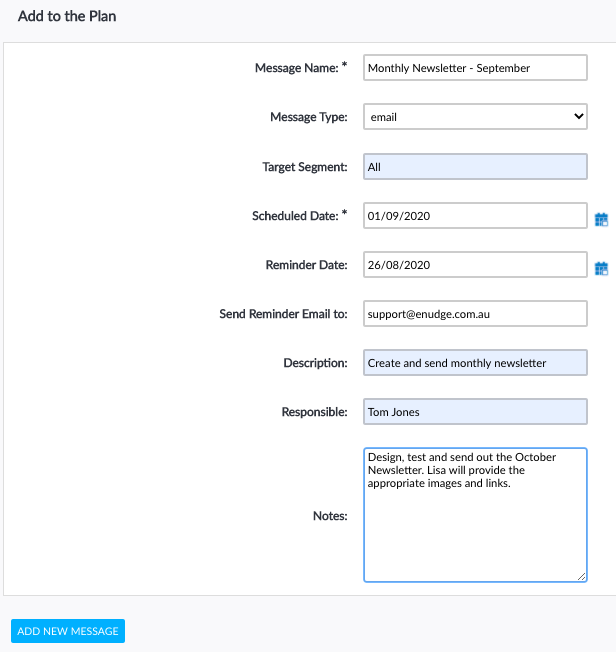The height and width of the screenshot is (652, 616).
Task: Click the 'Message Type:' label
Action: [308, 117]
